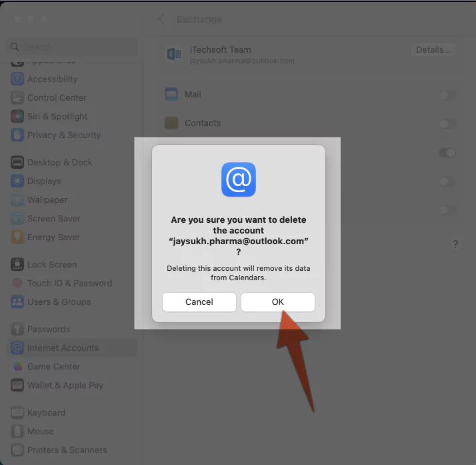Click the Exchange account logo icon

click(x=174, y=55)
